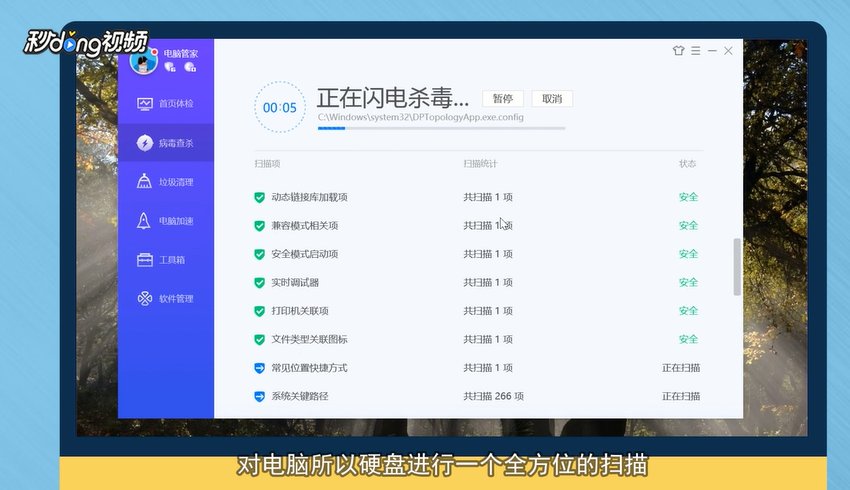
Task: Select the 常见位置快捷方式 scan row label
Action: pos(310,368)
